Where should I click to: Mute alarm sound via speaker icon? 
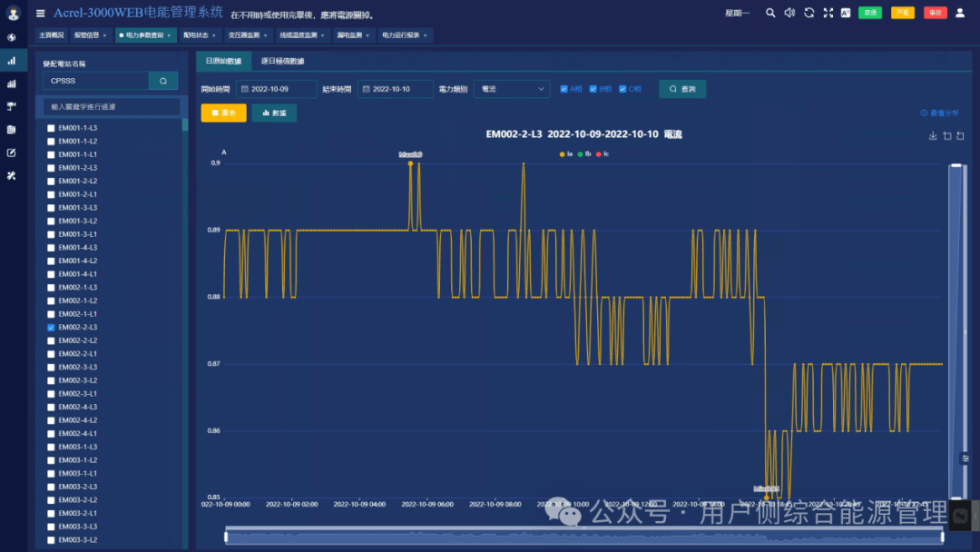click(789, 13)
